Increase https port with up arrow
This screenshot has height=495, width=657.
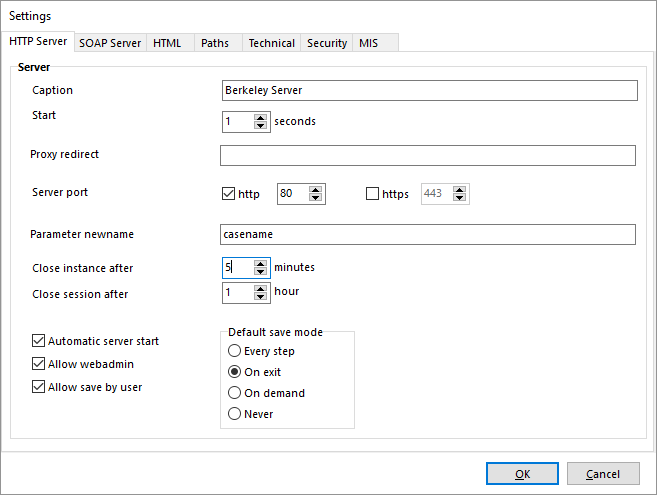click(x=460, y=190)
